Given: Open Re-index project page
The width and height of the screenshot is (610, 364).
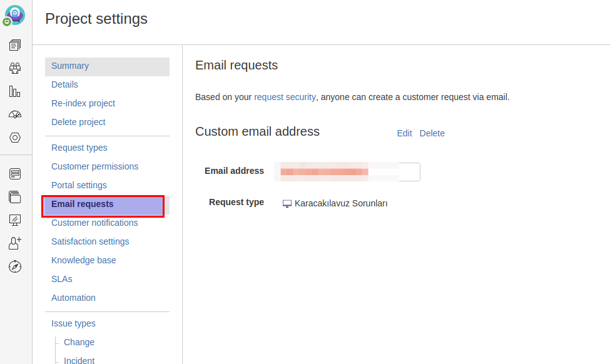Looking at the screenshot, I should (x=83, y=103).
